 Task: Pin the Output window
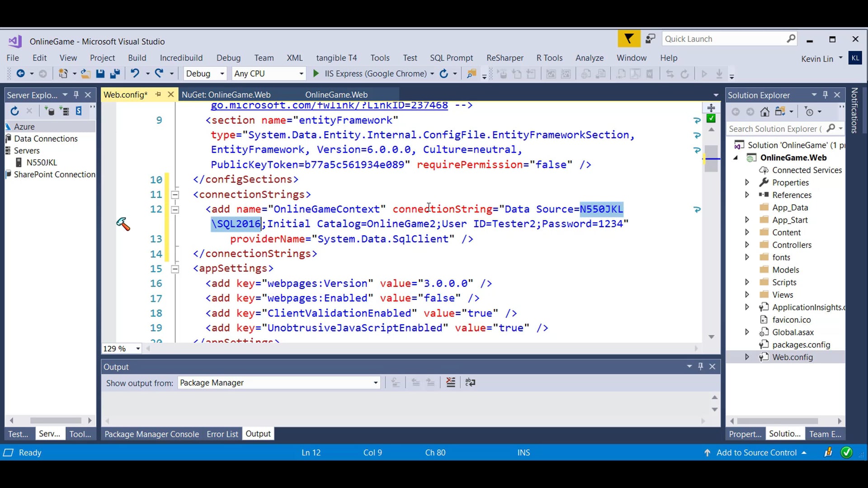(x=700, y=366)
